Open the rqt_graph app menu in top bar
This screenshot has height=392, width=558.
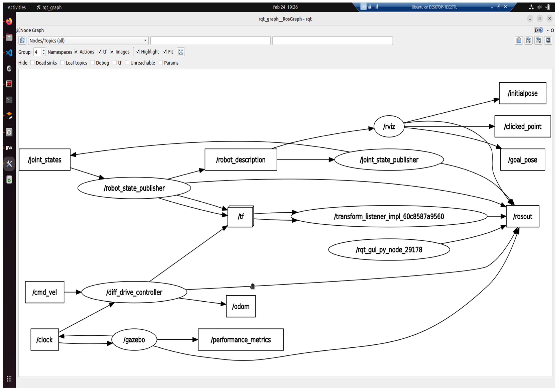click(49, 7)
